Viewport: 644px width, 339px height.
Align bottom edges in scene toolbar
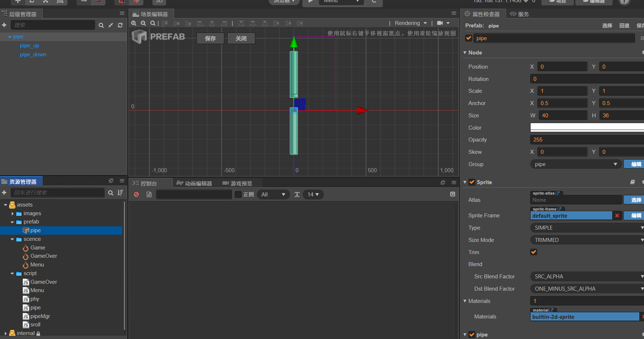(x=188, y=23)
